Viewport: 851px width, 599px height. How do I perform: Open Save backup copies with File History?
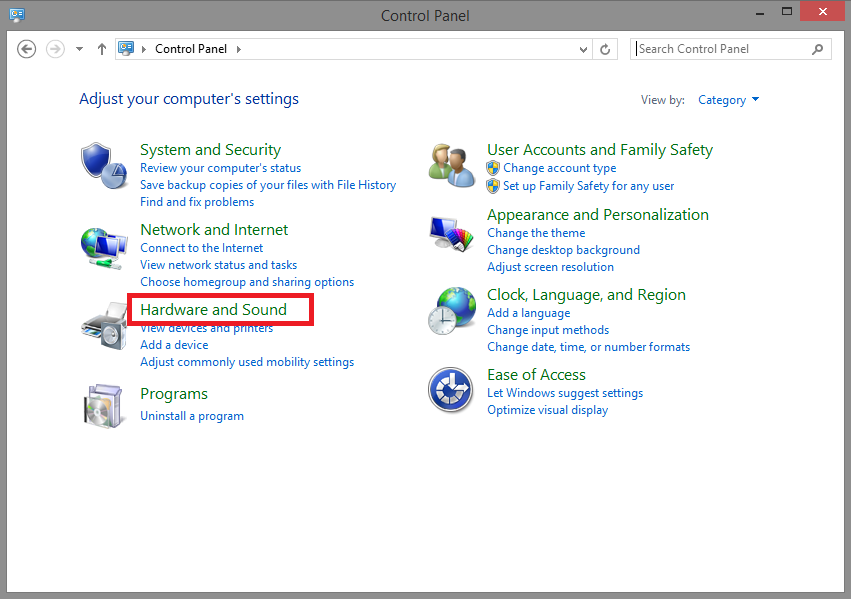tap(268, 185)
